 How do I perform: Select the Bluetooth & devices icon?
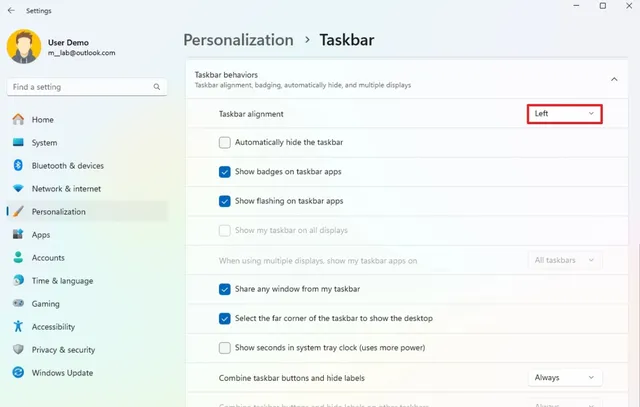pos(18,165)
